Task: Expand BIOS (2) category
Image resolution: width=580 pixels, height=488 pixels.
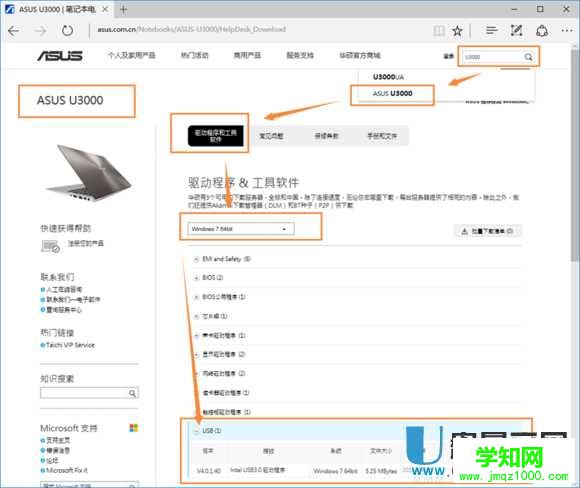Action: [x=209, y=278]
